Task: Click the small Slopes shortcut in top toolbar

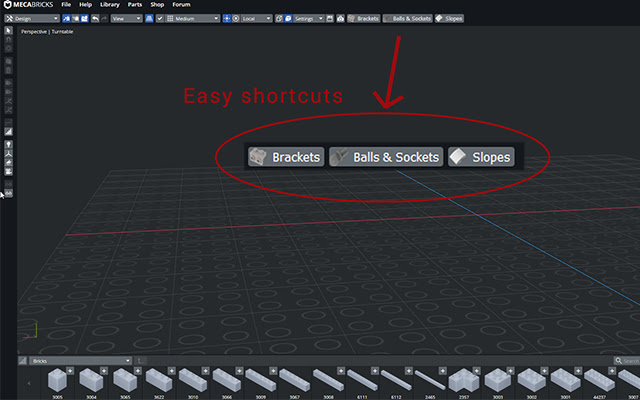Action: coord(449,19)
